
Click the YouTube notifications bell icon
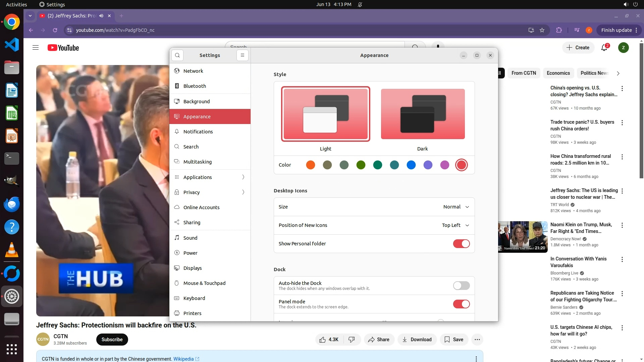(x=604, y=48)
